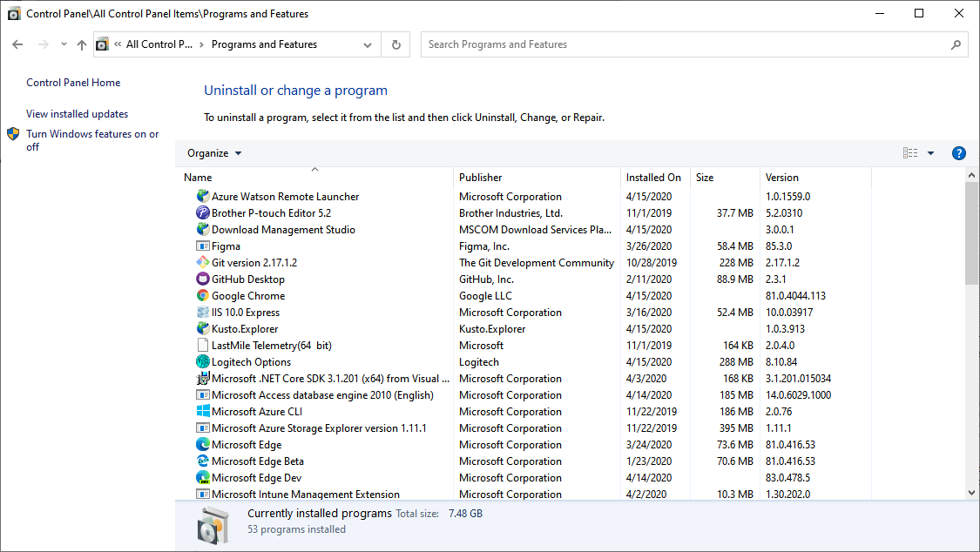Open Help via the question mark icon

click(958, 152)
